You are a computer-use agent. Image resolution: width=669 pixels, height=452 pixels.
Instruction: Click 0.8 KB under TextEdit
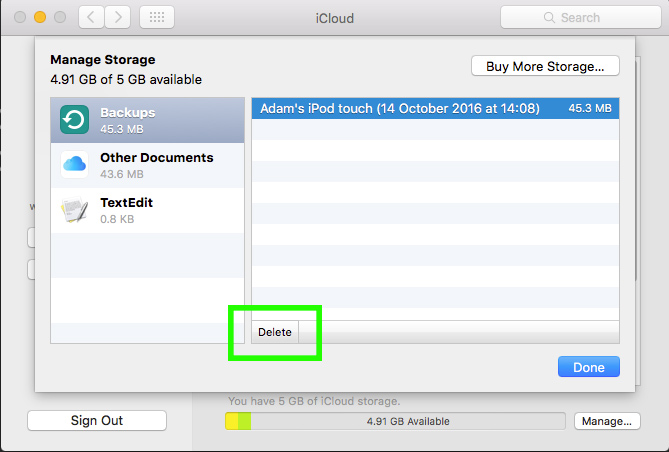(x=117, y=219)
